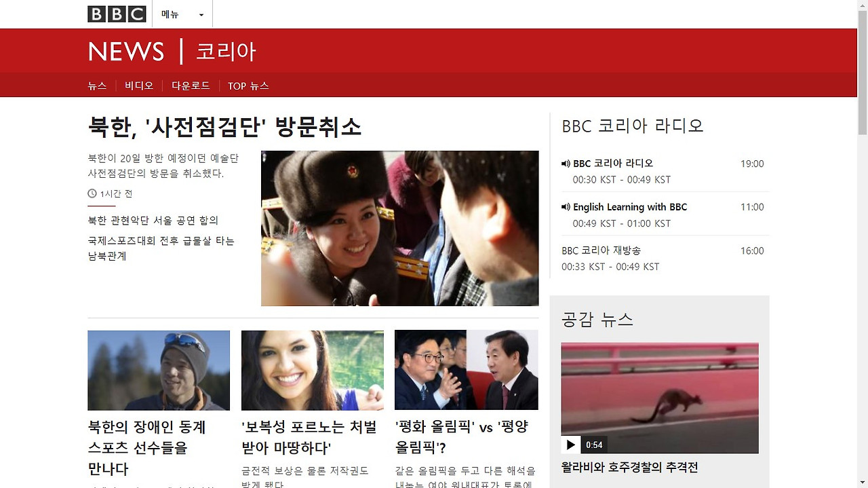The height and width of the screenshot is (488, 868).
Task: Open link 북한 관현악단 서울 공연 합의
Action: pos(153,221)
